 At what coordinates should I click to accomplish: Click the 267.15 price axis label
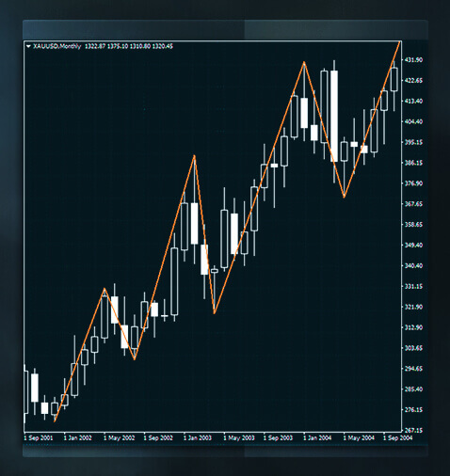click(x=413, y=430)
